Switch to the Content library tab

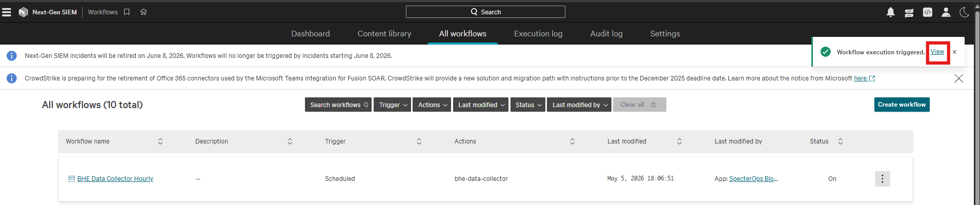(384, 34)
